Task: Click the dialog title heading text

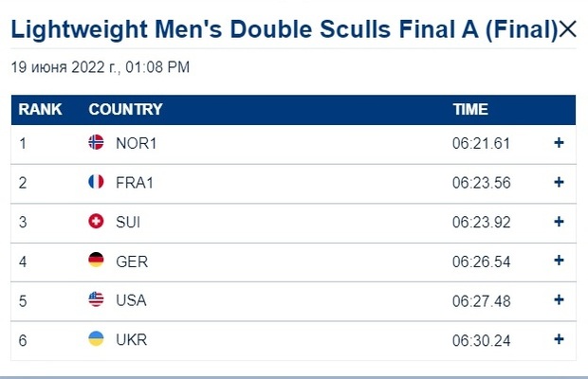Action: [285, 29]
